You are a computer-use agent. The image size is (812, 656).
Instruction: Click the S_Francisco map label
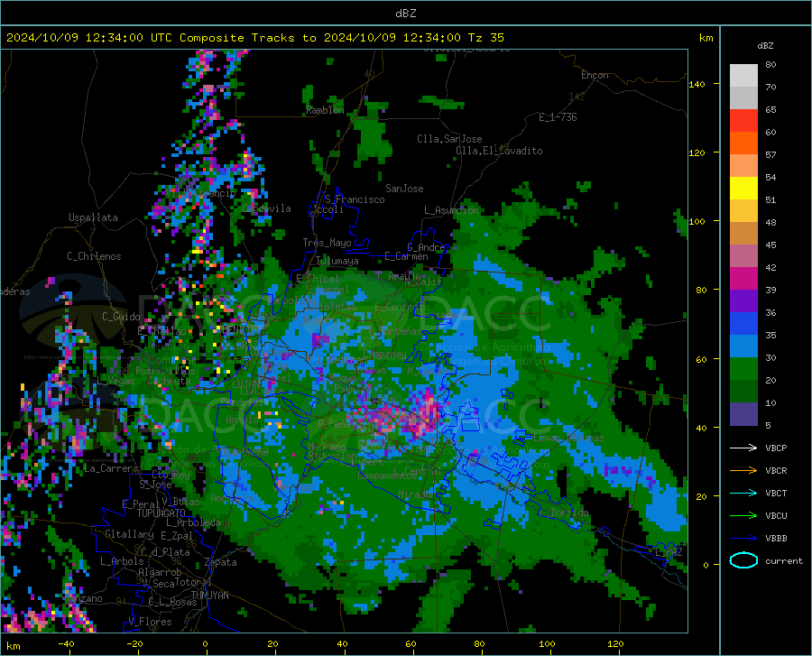(355, 199)
